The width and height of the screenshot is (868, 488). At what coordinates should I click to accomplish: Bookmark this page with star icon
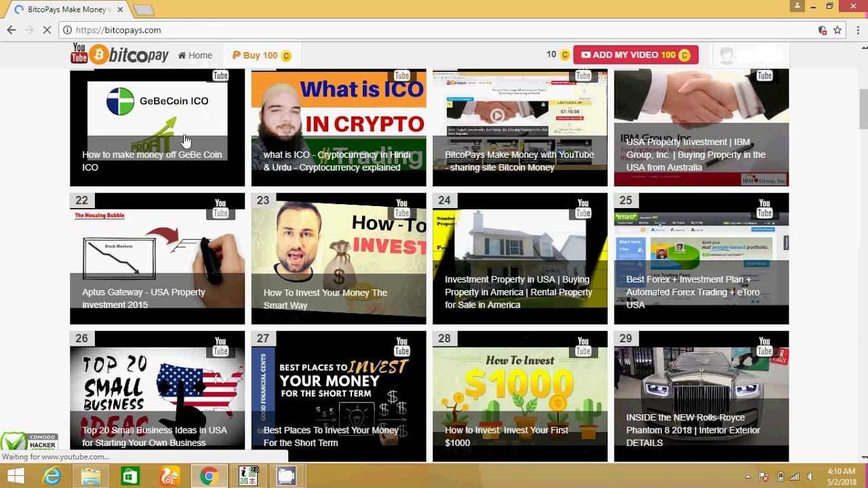click(837, 30)
